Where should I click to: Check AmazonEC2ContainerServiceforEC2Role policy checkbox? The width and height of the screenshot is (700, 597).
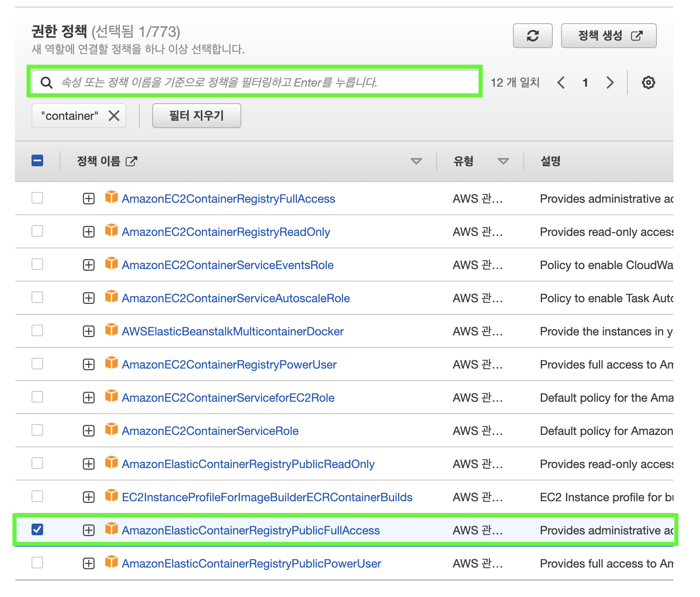coord(37,397)
